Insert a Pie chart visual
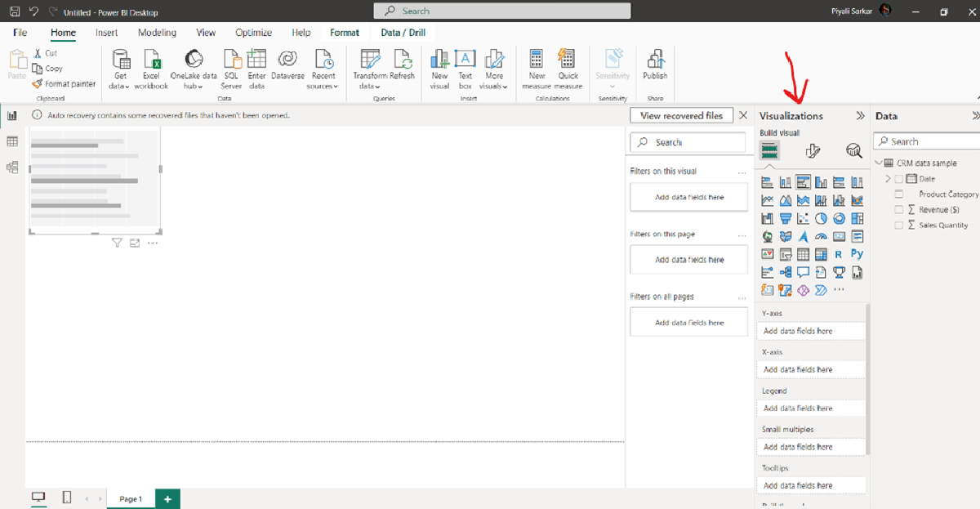The image size is (980, 509). pos(821,218)
